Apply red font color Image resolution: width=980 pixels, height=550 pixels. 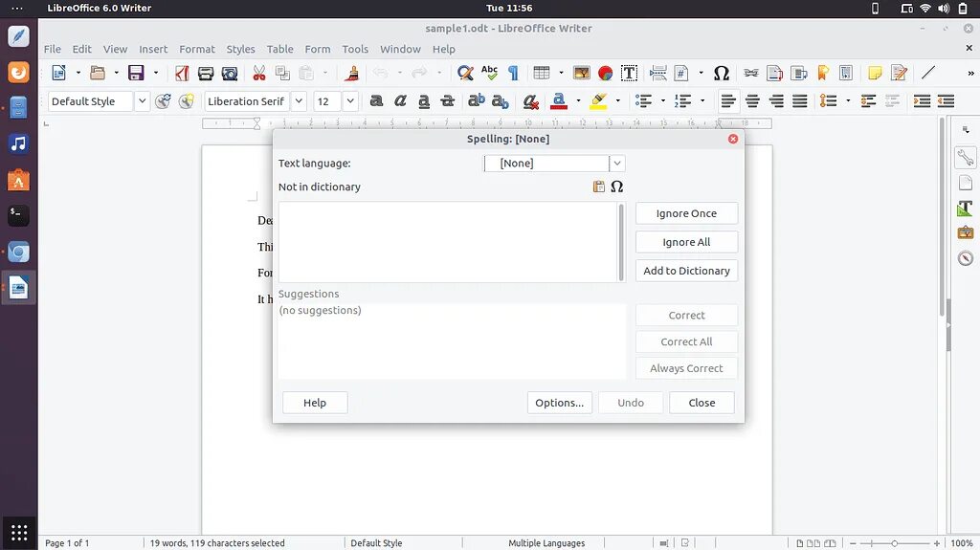click(559, 101)
